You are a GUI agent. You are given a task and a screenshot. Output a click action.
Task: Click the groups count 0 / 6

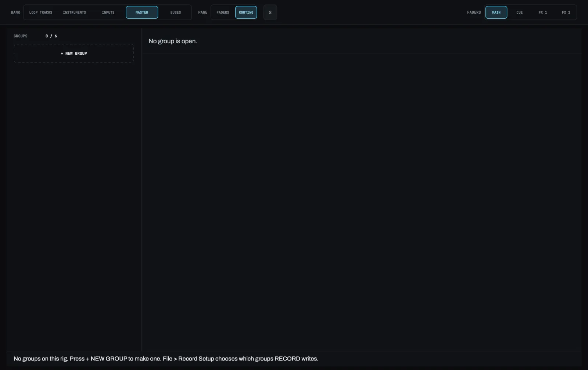(51, 36)
